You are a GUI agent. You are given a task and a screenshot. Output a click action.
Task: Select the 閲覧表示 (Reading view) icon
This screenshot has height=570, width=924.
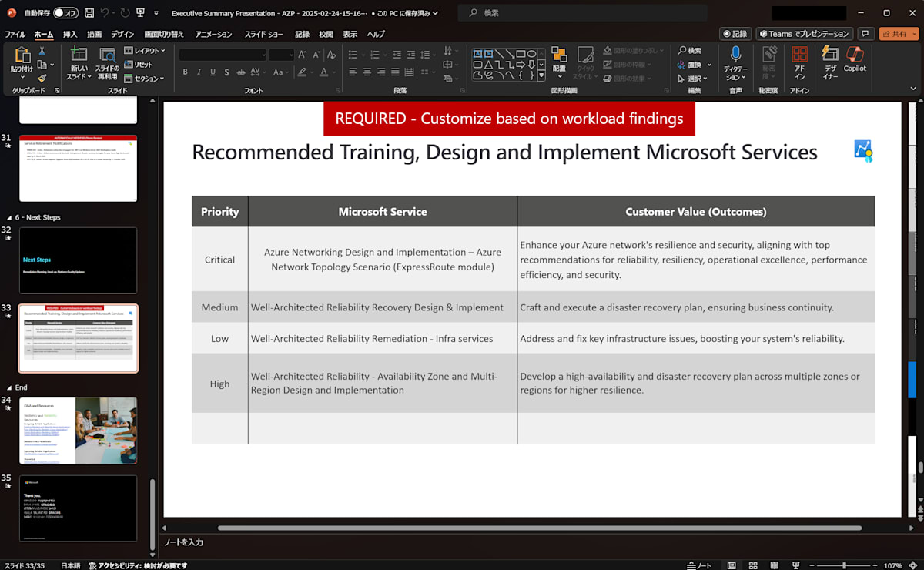coord(774,565)
